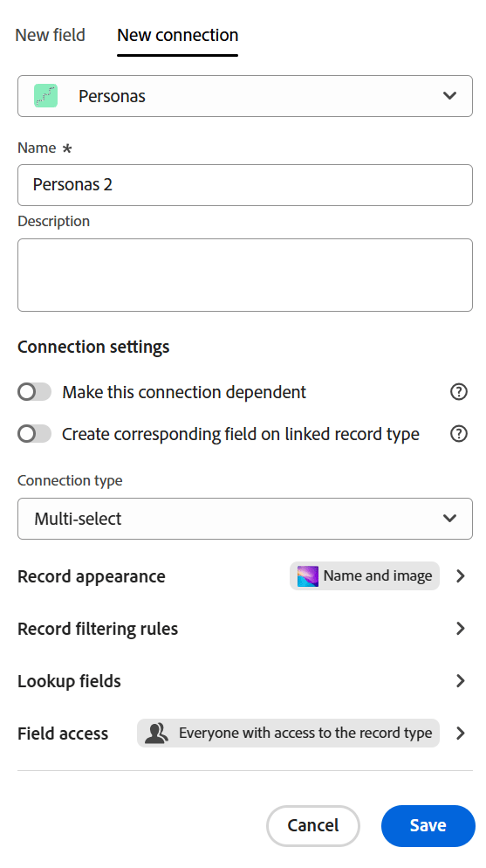
Task: Click the Cancel button
Action: click(313, 826)
